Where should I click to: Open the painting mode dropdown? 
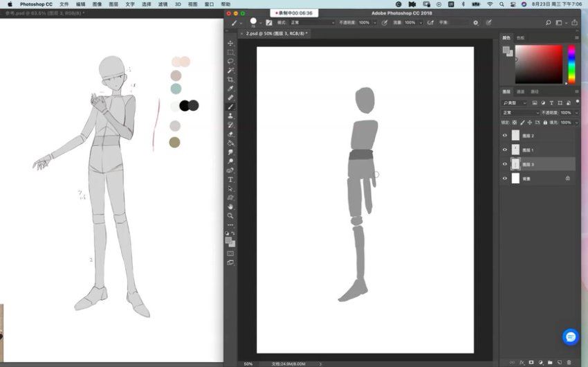[x=313, y=23]
